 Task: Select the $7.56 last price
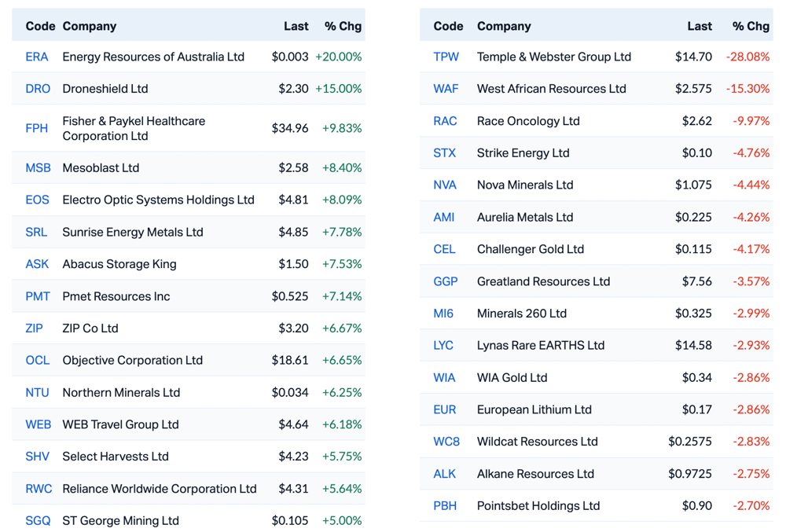coord(696,281)
